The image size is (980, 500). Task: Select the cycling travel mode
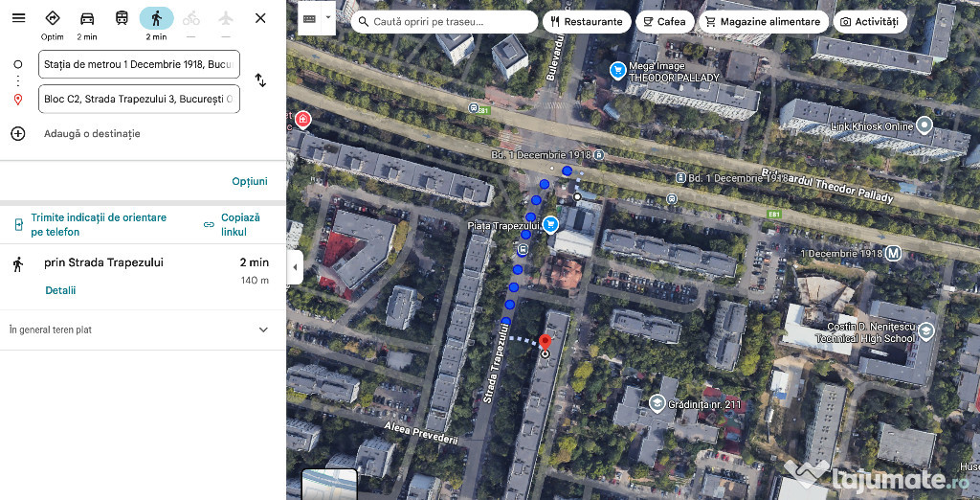coord(191,18)
